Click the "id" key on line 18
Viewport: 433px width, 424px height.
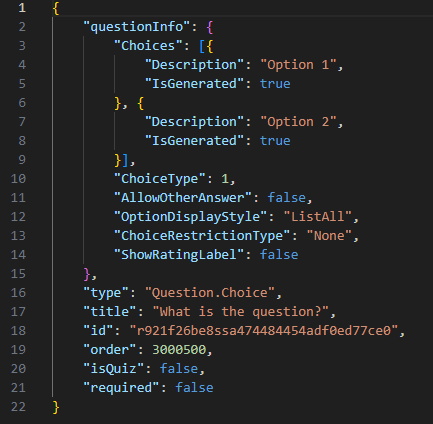pos(98,331)
